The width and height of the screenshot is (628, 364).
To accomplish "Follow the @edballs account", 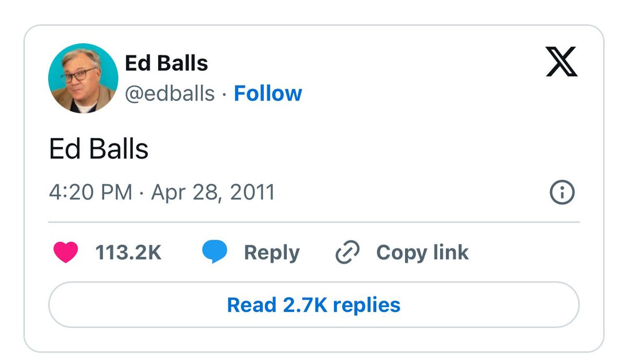I will [x=268, y=94].
